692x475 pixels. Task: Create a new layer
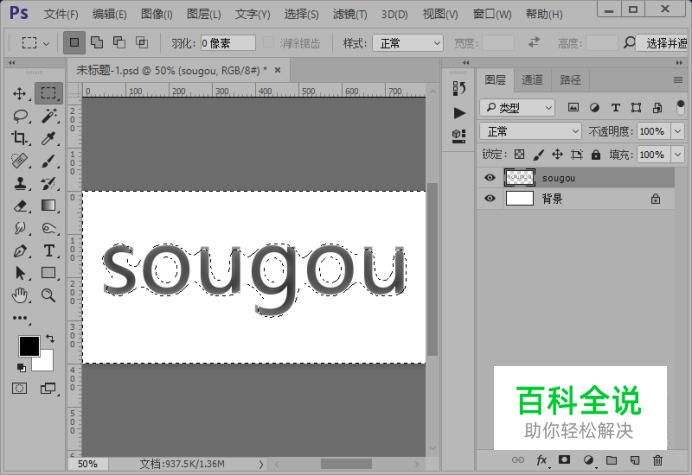click(635, 460)
